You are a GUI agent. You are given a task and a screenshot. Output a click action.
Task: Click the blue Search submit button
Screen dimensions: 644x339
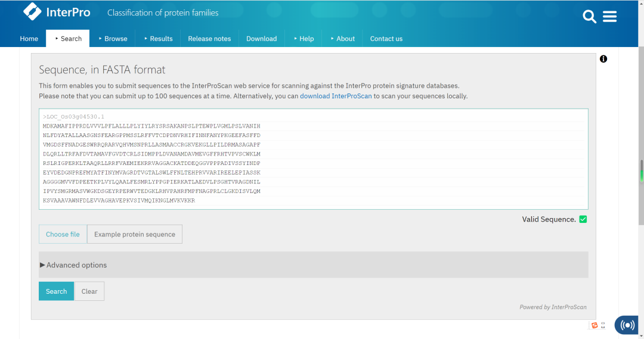pos(56,291)
